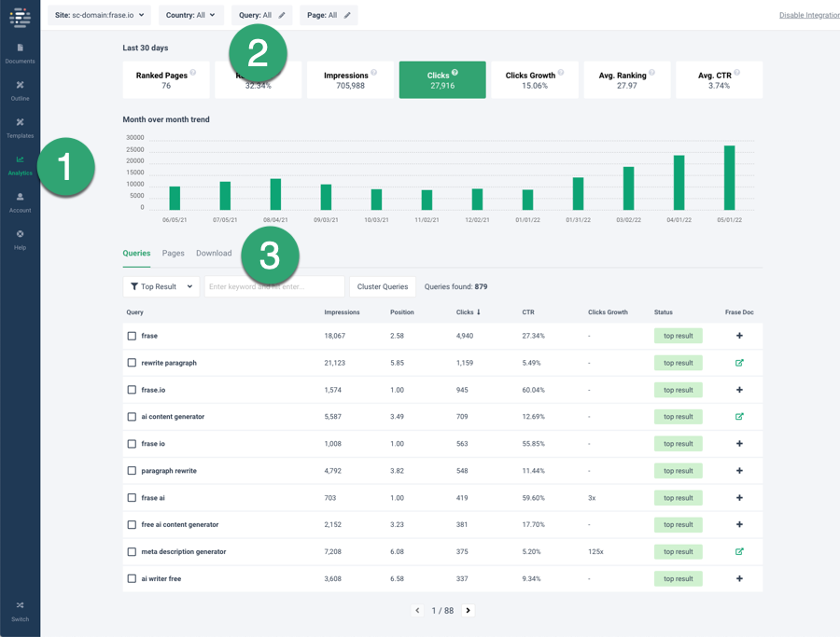This screenshot has width=840, height=637.
Task: Check the frase query checkbox
Action: coord(132,336)
